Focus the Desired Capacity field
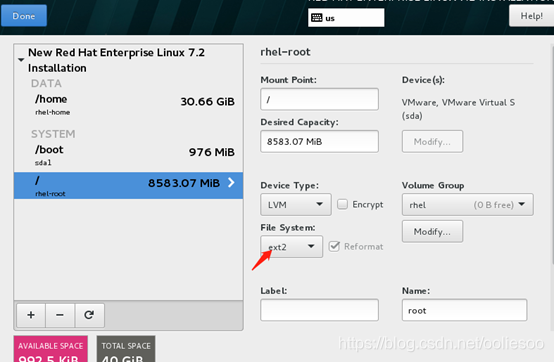The height and width of the screenshot is (362, 554). (319, 142)
